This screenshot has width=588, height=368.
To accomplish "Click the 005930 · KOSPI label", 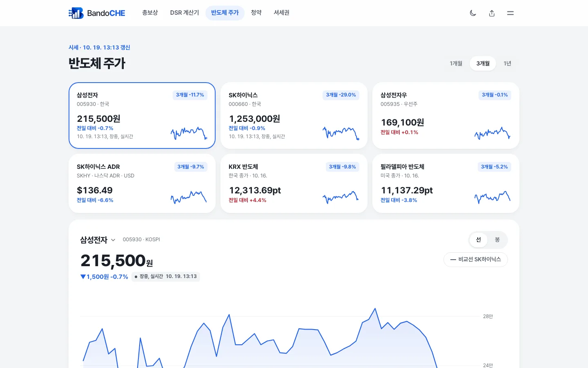I will point(141,240).
